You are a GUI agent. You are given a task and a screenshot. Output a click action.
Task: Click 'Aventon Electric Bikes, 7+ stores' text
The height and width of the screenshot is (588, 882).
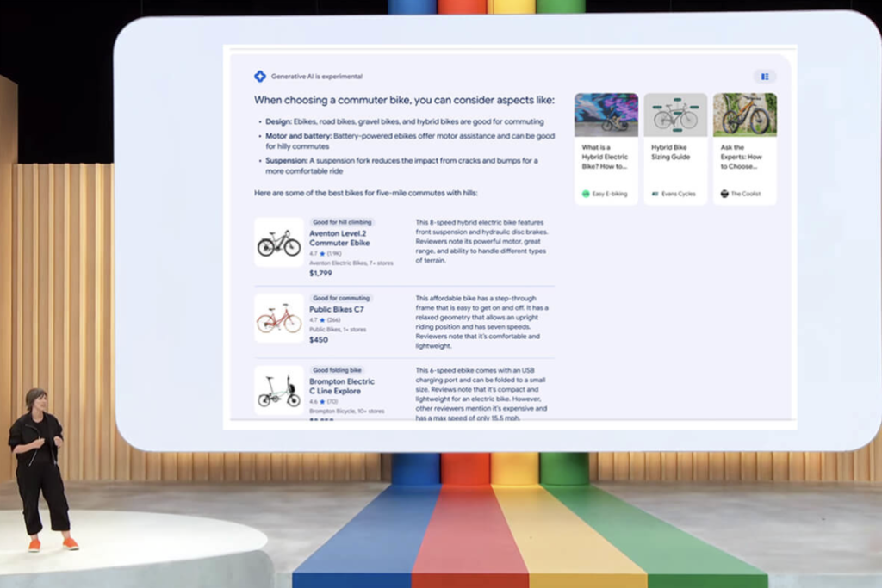[351, 263]
